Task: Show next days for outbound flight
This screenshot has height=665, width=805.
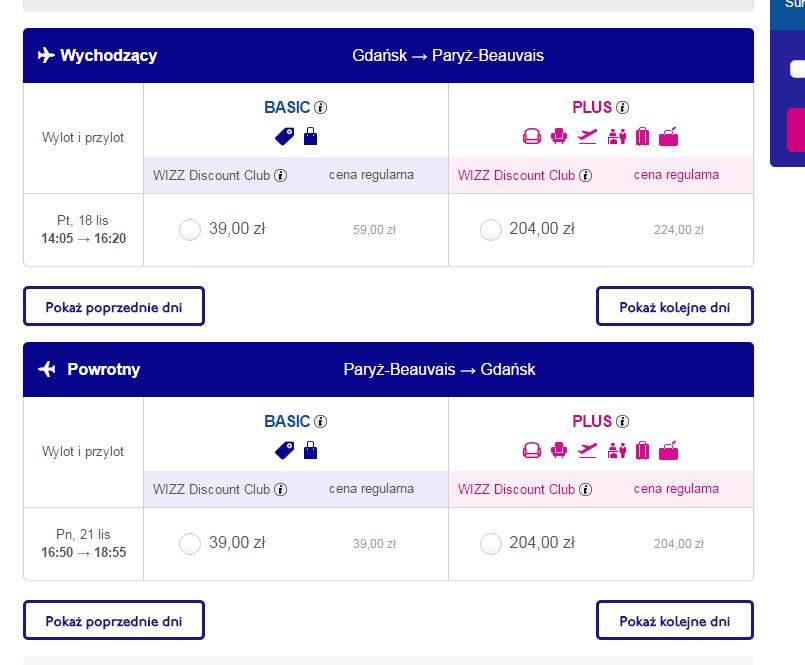Action: tap(675, 307)
